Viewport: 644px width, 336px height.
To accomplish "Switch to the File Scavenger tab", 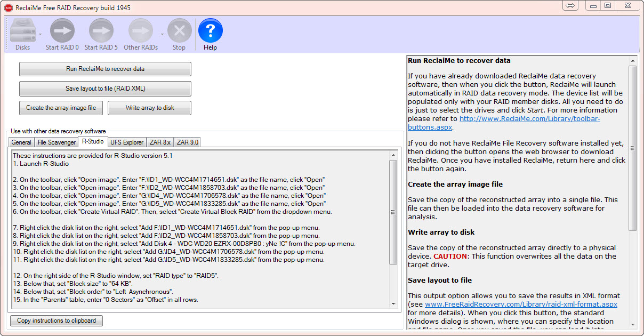I will tap(57, 142).
